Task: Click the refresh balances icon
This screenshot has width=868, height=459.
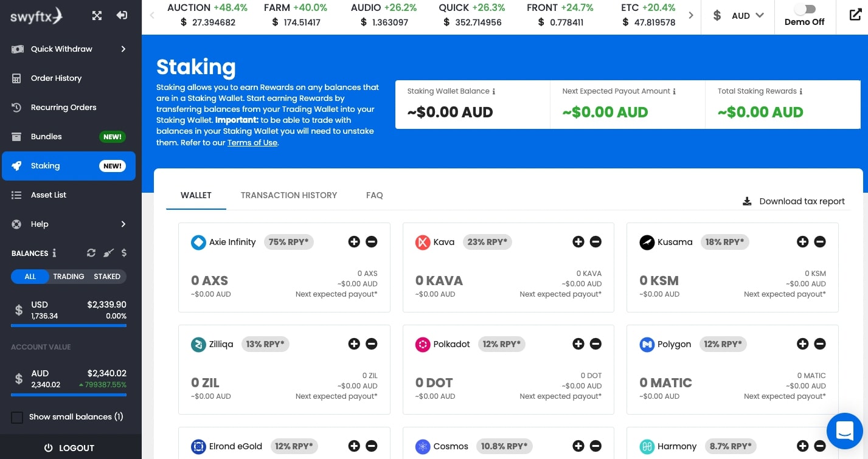Action: pos(91,253)
